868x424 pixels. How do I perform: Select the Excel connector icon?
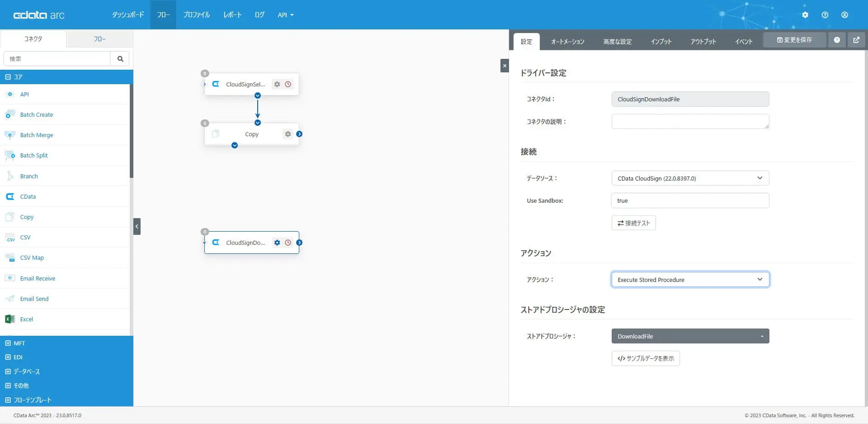point(9,319)
